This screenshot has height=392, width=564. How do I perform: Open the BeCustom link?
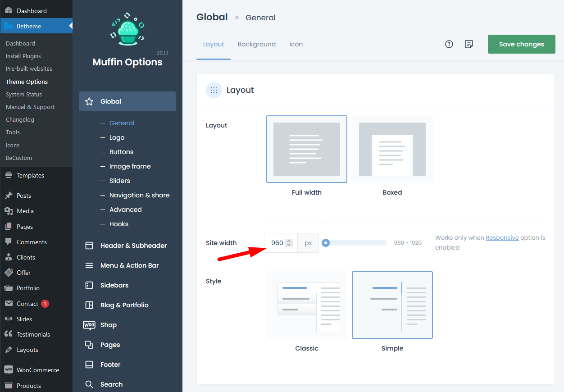[x=19, y=158]
